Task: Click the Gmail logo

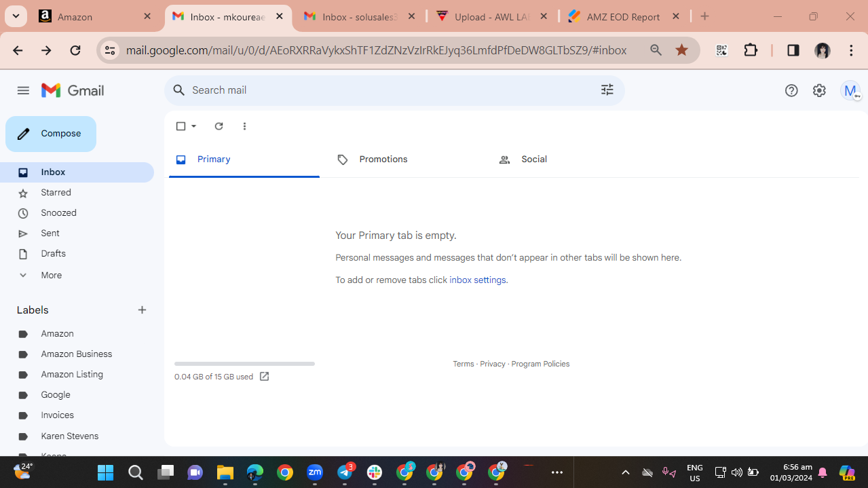Action: pos(73,90)
